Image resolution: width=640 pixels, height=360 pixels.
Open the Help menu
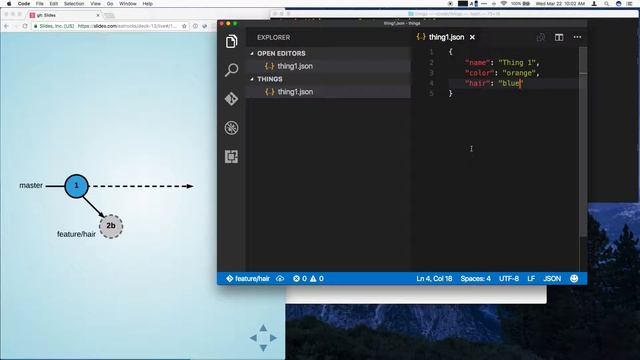pos(148,4)
